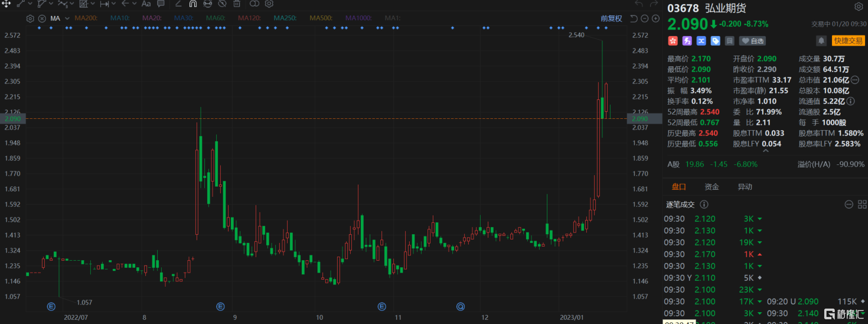Click the zoom in plus icon on chart
The width and height of the screenshot is (868, 324).
click(655, 18)
